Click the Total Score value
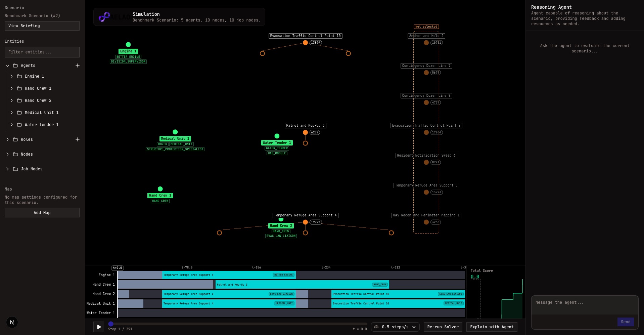 tap(475, 277)
